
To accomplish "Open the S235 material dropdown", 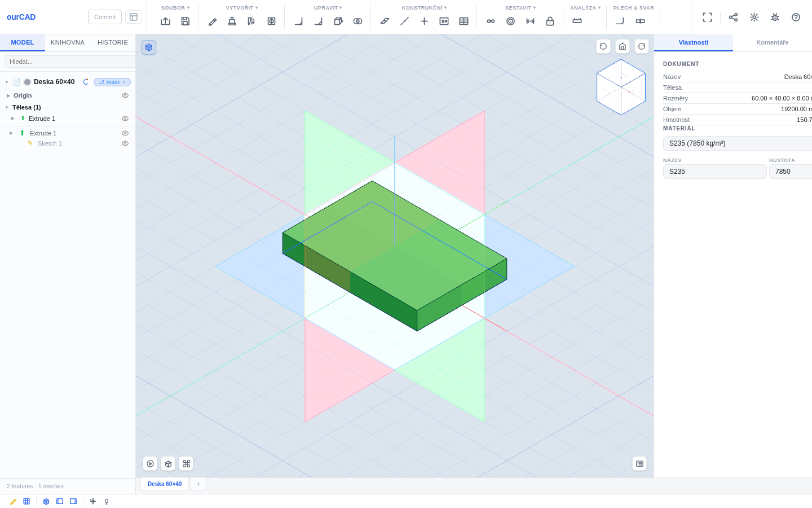I will tap(738, 143).
